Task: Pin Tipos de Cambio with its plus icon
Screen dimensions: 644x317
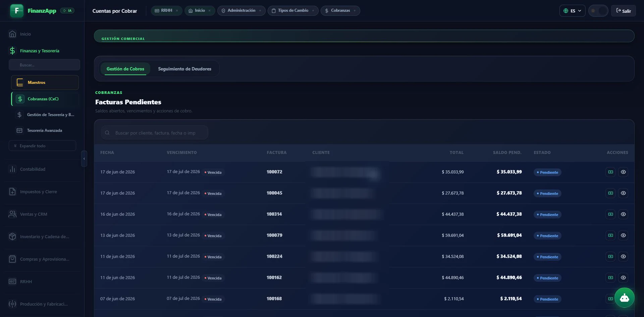Action: [x=313, y=11]
